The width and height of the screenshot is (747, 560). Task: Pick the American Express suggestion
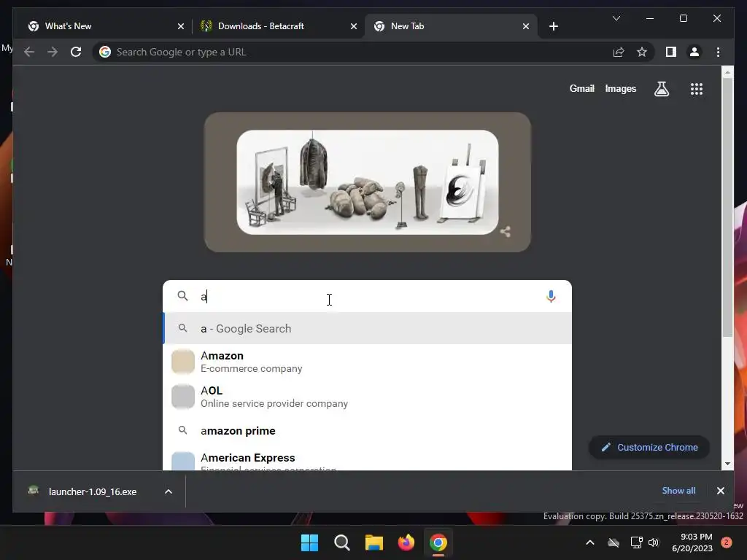click(x=368, y=459)
